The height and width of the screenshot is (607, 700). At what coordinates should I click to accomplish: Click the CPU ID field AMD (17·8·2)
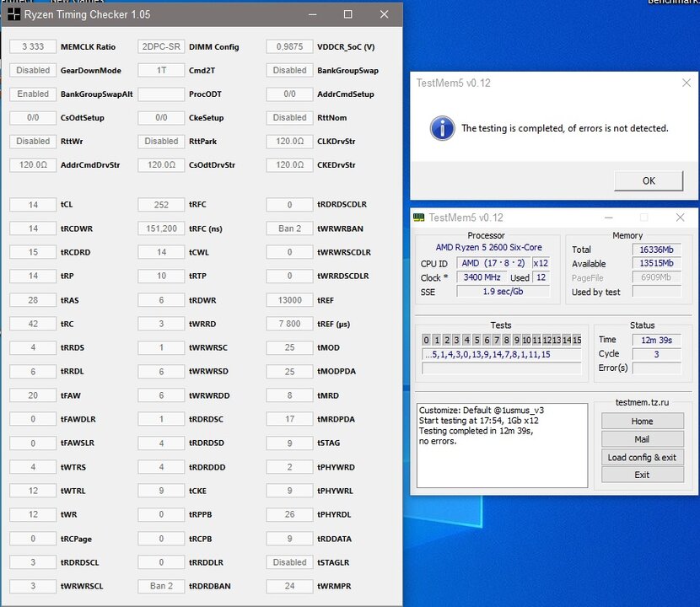click(493, 263)
